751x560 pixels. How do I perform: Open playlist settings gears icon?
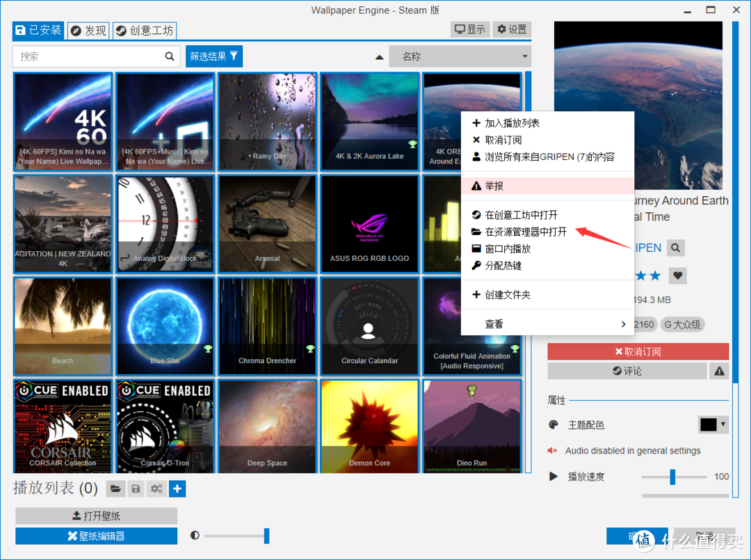(156, 489)
